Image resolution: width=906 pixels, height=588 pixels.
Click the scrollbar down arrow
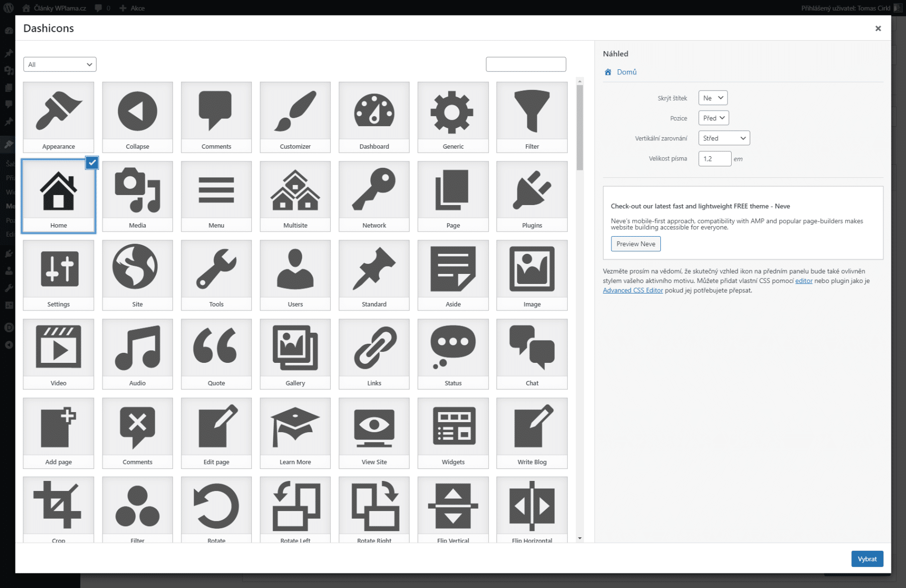(x=579, y=538)
